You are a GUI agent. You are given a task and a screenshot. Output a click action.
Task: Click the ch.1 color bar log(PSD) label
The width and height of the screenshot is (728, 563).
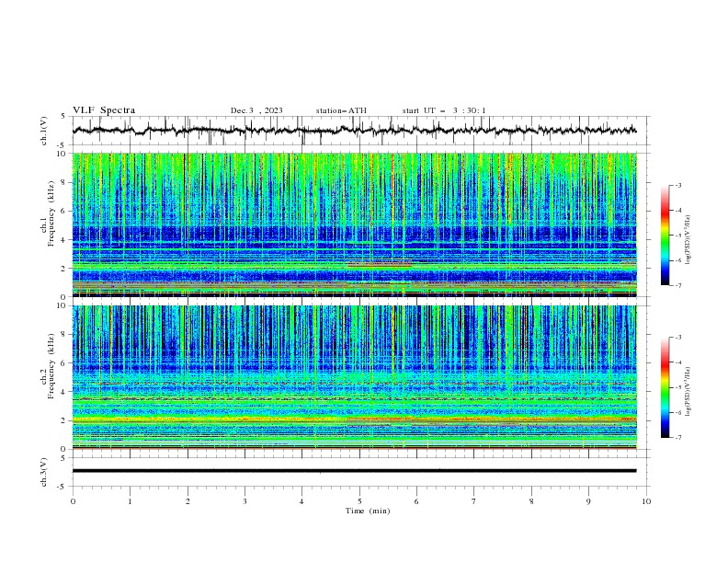[x=688, y=240]
